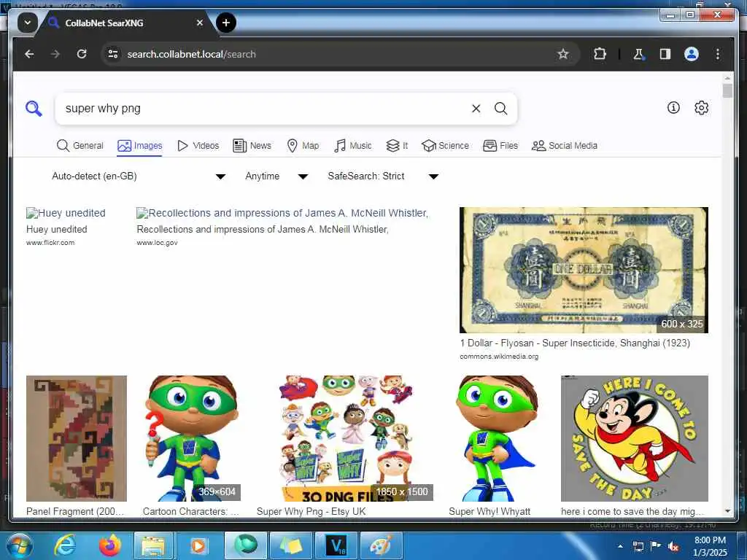Screen dimensions: 747x560
Task: Switch to the Videos category tab
Action: 198,146
